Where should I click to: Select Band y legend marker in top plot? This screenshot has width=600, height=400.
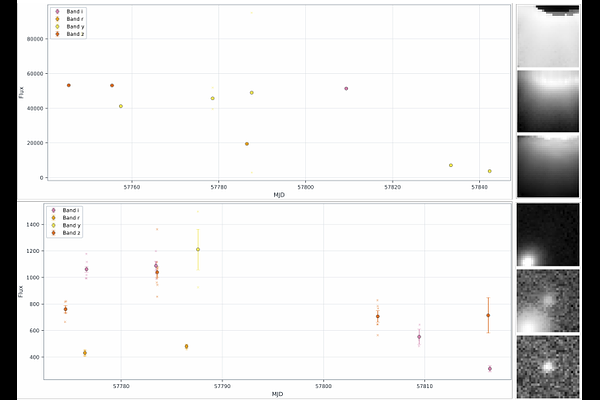(x=58, y=27)
